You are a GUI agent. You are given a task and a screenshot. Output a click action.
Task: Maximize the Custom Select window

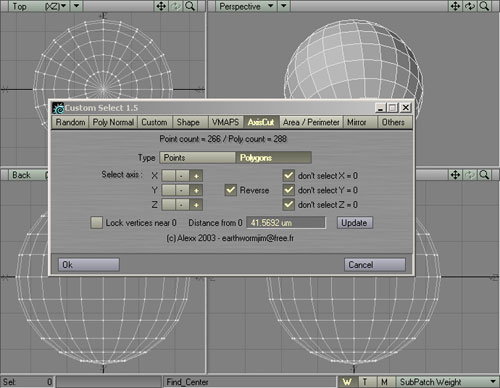tap(393, 108)
